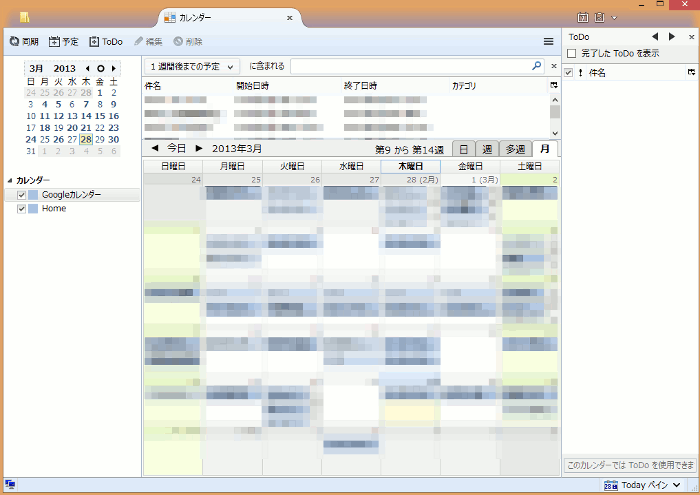Open calendar tab icon in title bar
Screen dimensions: 700x495
point(169,18)
